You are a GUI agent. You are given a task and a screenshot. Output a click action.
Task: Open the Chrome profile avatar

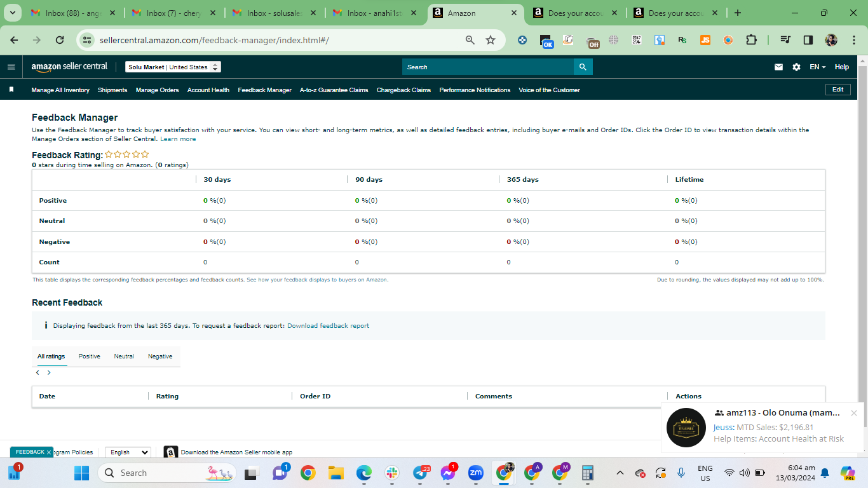(x=831, y=40)
